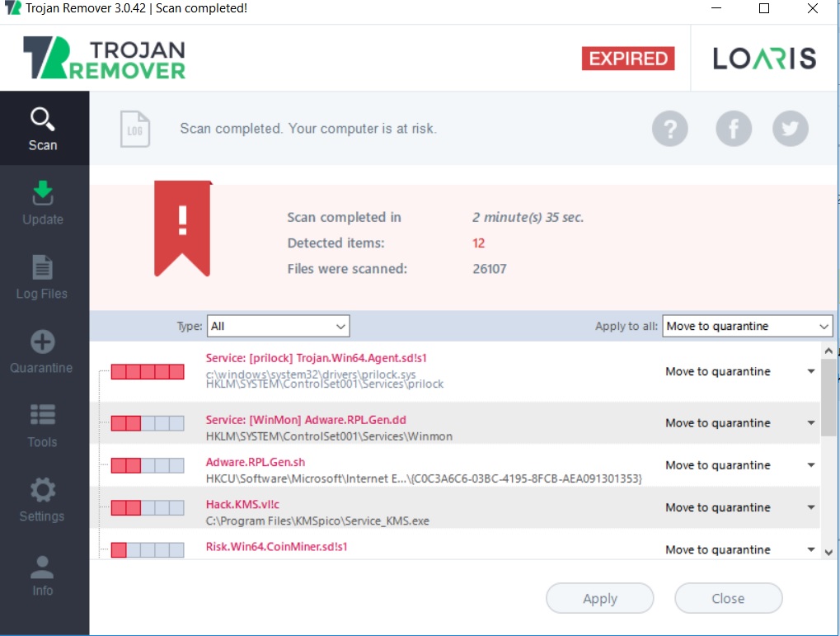The image size is (840, 636).
Task: Open the Scan section in sidebar
Action: [44, 129]
